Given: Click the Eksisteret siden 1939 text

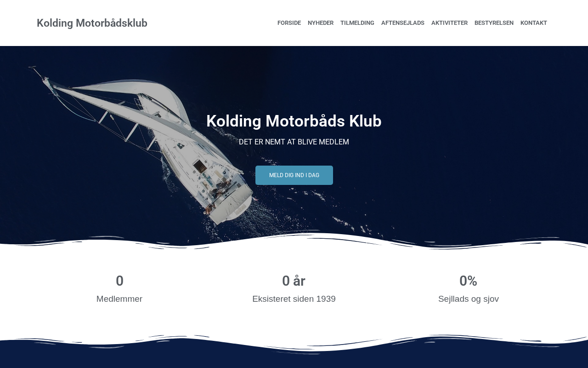Looking at the screenshot, I should pyautogui.click(x=294, y=299).
